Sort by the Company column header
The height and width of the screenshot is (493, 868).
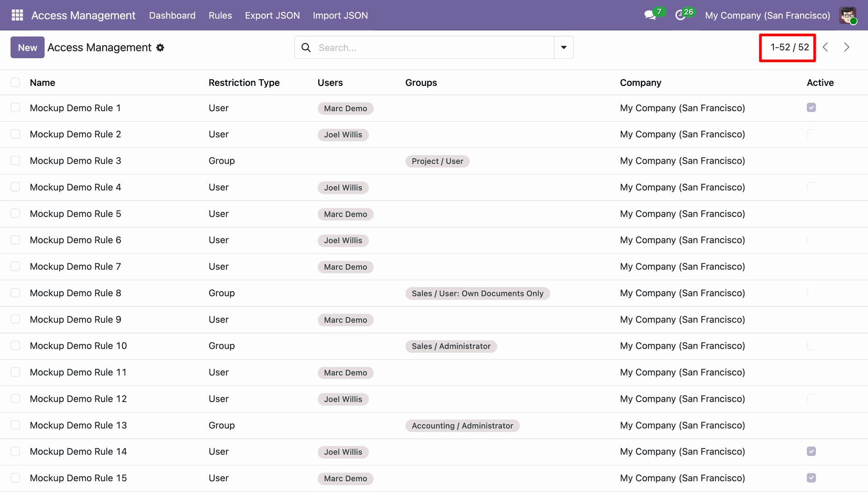641,83
